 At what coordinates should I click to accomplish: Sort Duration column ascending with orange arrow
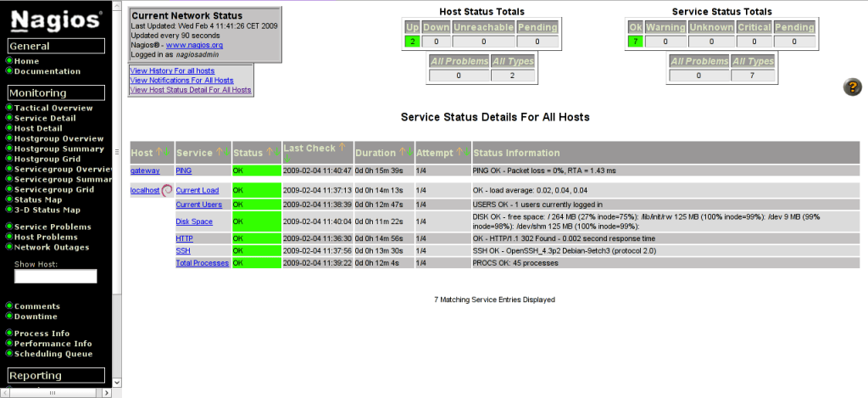tap(402, 152)
